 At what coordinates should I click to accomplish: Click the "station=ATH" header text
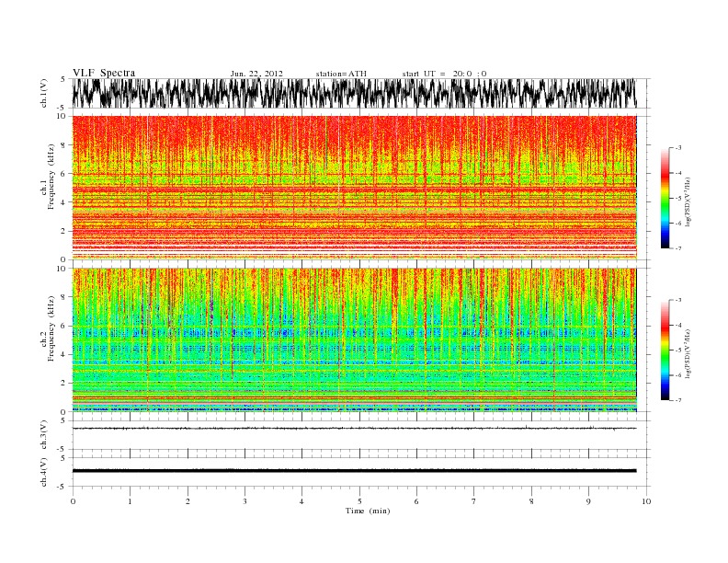coord(341,74)
